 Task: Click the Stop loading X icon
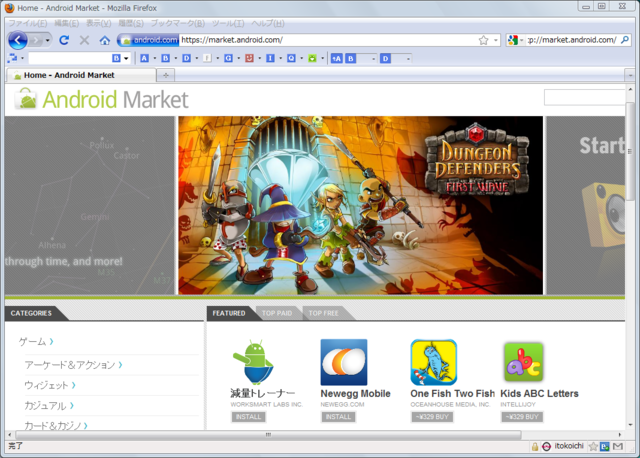pos(84,40)
